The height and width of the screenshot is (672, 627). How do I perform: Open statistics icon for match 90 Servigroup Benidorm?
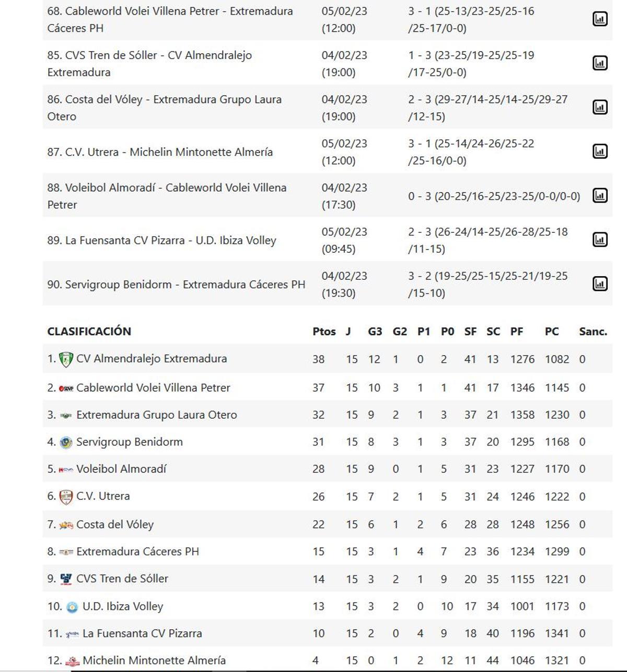tap(599, 285)
